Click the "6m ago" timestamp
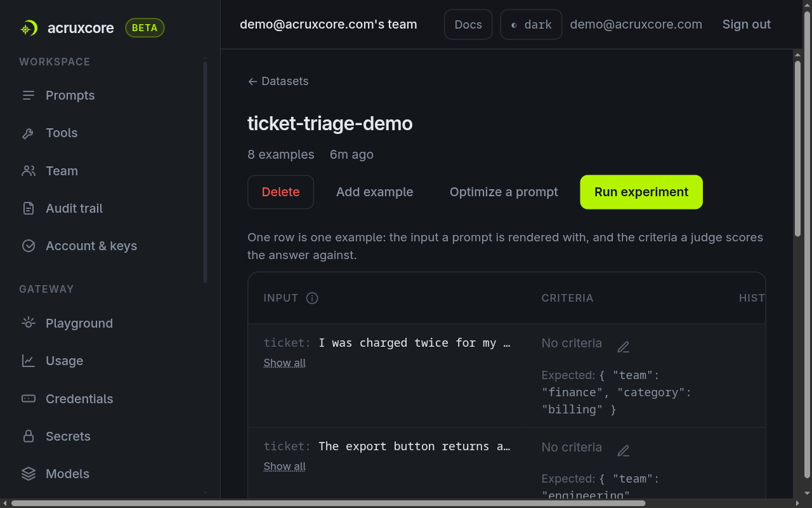 tap(351, 154)
